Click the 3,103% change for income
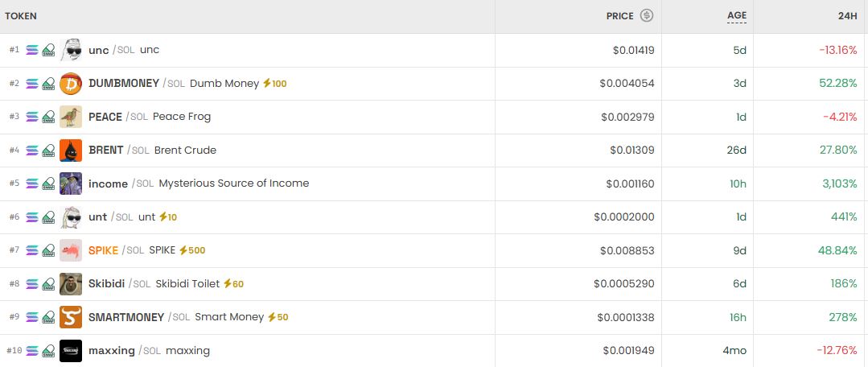The height and width of the screenshot is (367, 868). (x=839, y=183)
